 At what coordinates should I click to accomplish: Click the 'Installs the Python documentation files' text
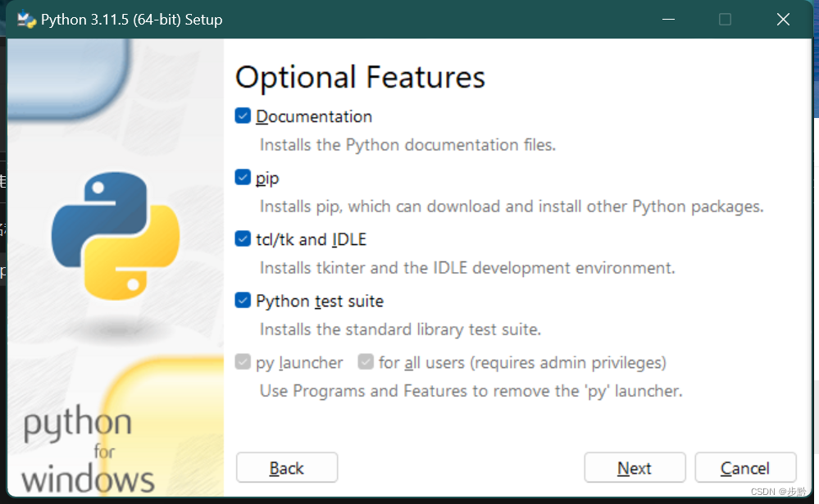(407, 145)
